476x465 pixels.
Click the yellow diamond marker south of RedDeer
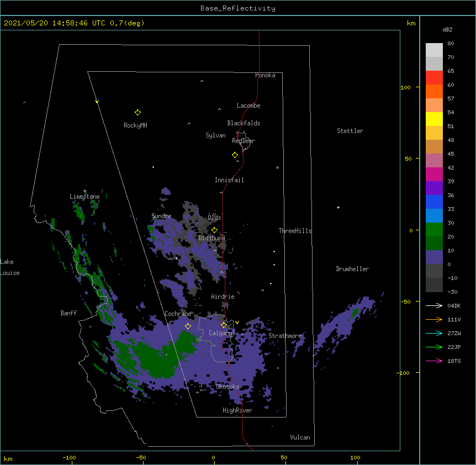(235, 155)
